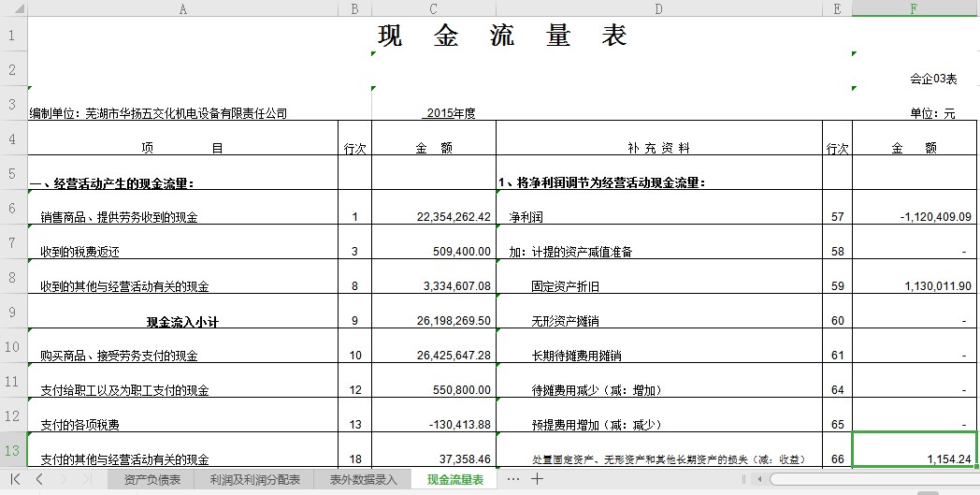
Task: Switch to the 资产负债表 sheet tab
Action: coord(151,480)
